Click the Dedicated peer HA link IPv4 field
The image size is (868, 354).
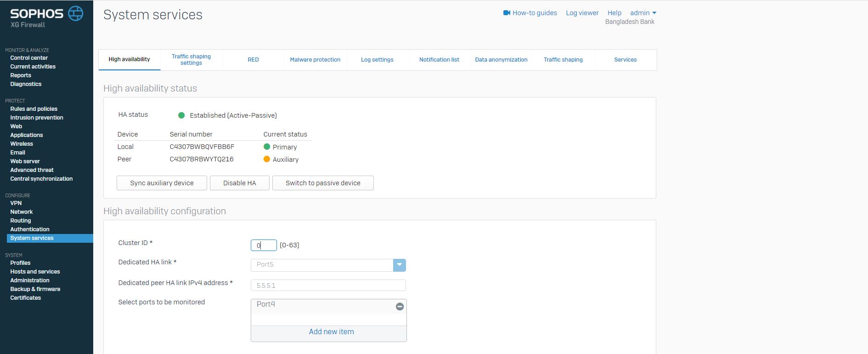pyautogui.click(x=328, y=285)
